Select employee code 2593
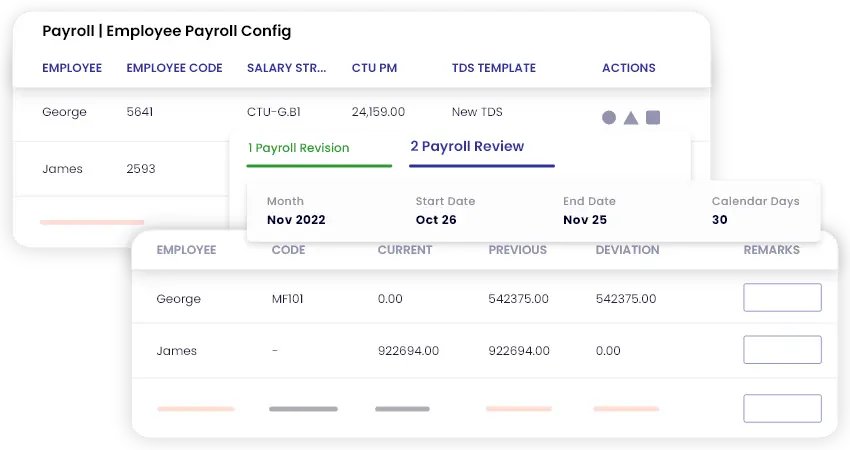 coord(141,169)
